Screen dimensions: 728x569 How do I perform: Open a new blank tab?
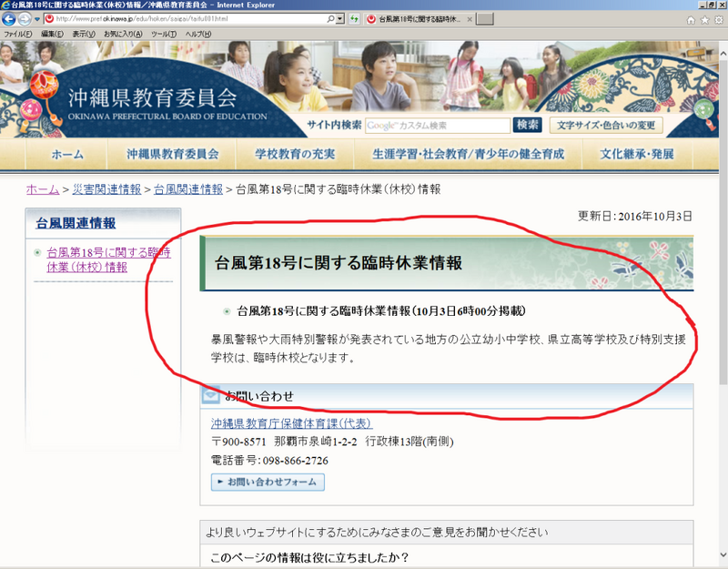point(486,19)
